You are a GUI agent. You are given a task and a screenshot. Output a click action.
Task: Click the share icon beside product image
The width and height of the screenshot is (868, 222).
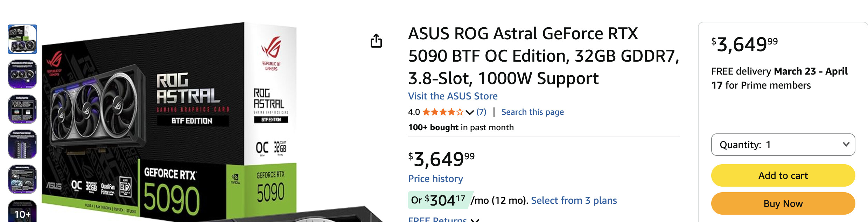click(x=376, y=41)
